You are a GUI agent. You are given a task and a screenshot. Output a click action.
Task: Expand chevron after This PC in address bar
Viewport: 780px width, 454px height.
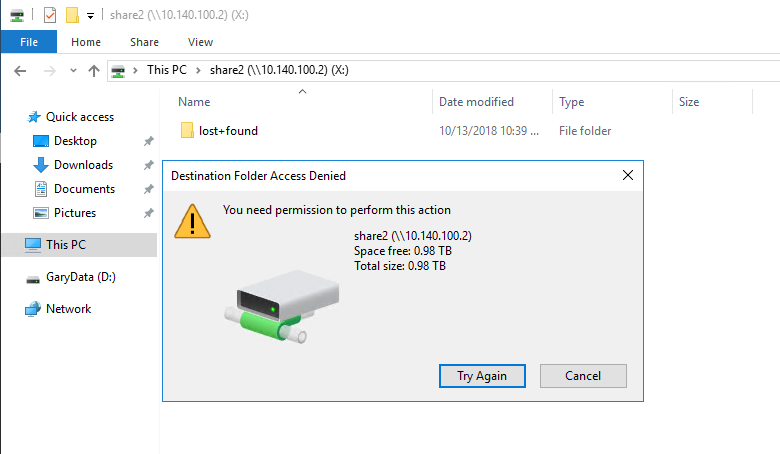(198, 71)
